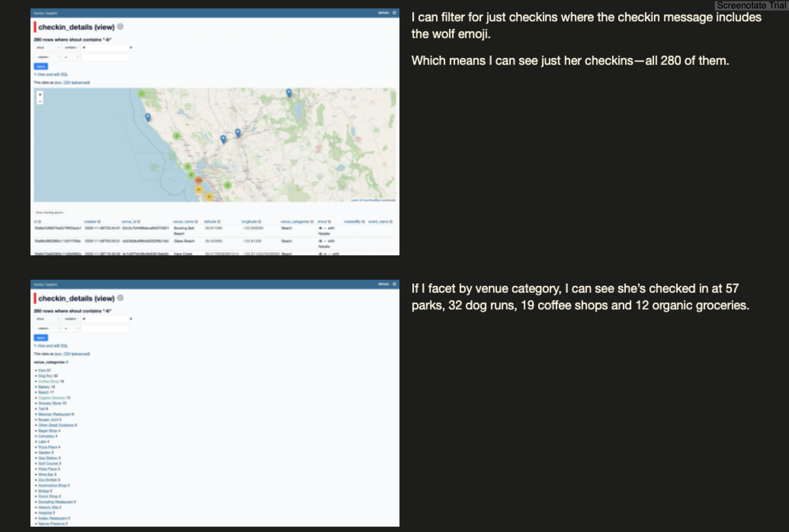Filter by the Park facet
The width and height of the screenshot is (789, 532).
(x=42, y=370)
